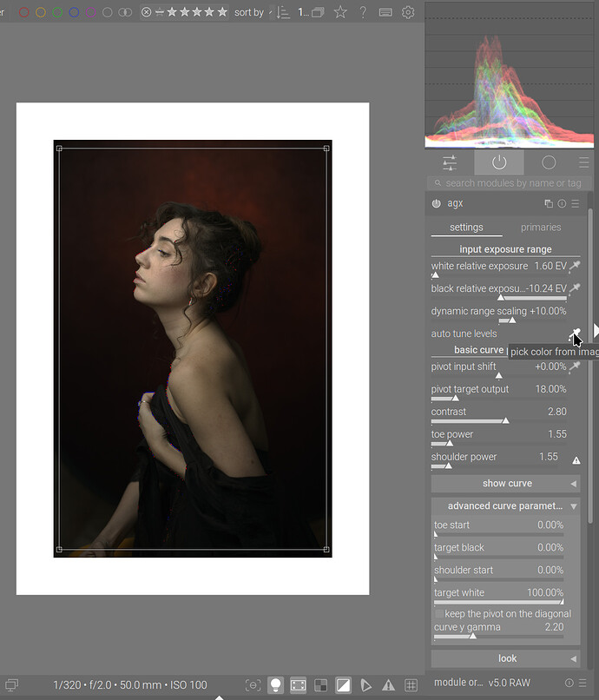Open agx multiple instances menu

click(549, 204)
